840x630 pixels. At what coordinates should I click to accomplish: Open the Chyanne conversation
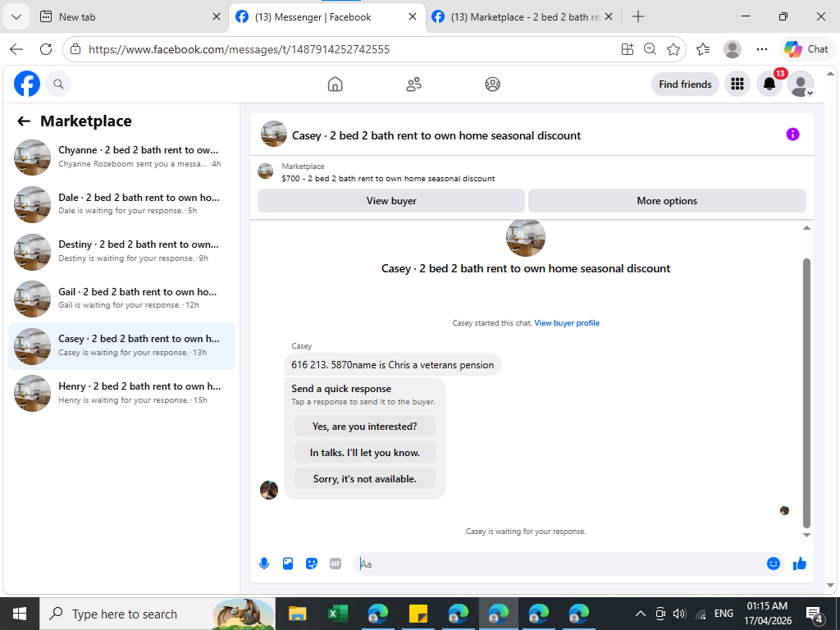pos(121,157)
